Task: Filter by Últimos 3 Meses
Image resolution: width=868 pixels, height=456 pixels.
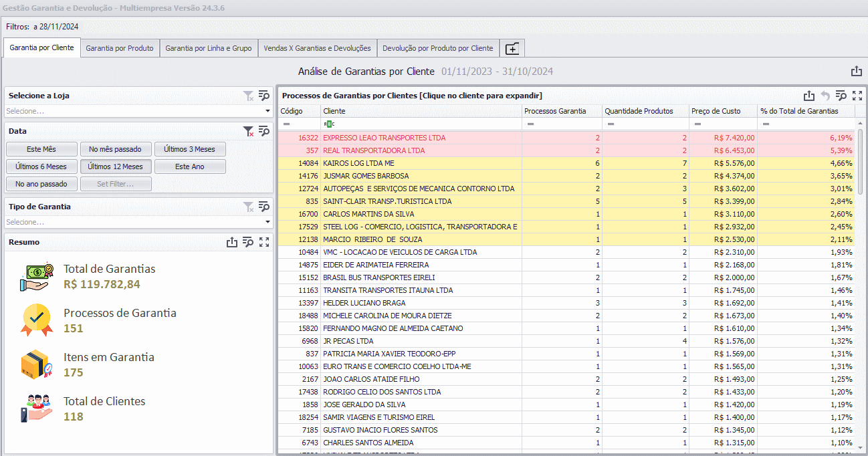Action: click(190, 149)
